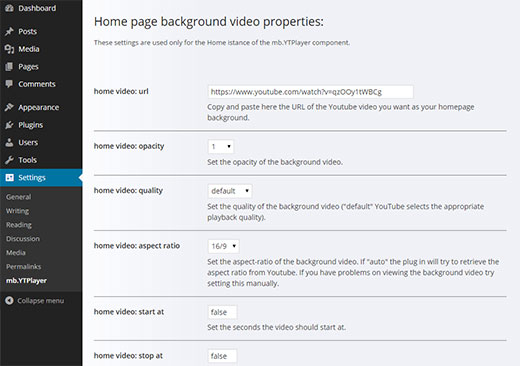Click the Collapse menu arrow icon
The width and height of the screenshot is (520, 366).
[9, 301]
